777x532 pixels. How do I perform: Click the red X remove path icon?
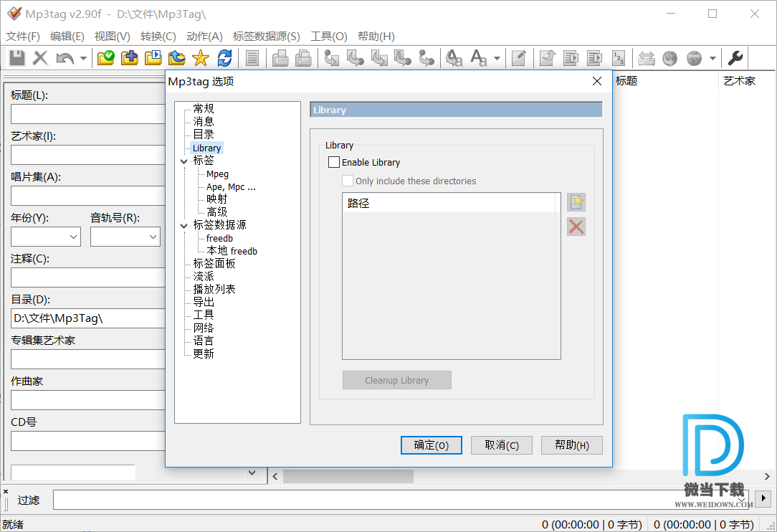576,227
